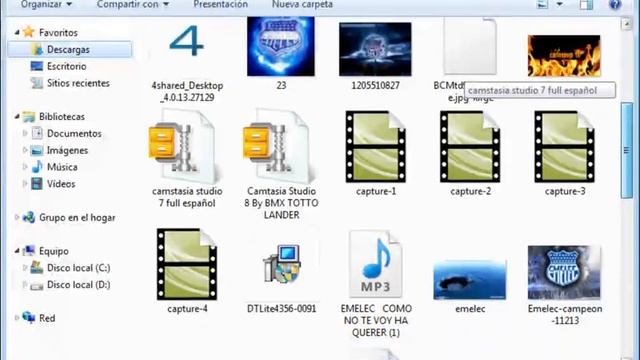Open the Música library
The height and width of the screenshot is (360, 640).
(62, 167)
